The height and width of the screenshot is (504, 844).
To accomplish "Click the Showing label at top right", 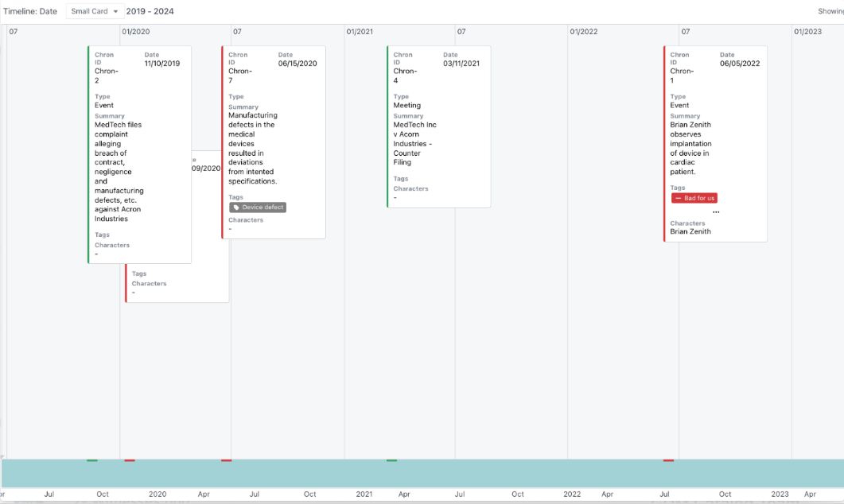I will click(832, 11).
